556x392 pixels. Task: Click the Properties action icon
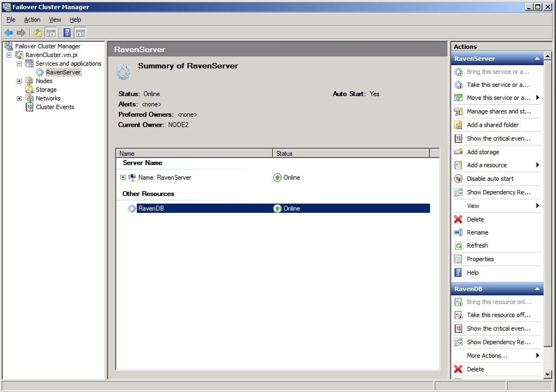point(458,259)
